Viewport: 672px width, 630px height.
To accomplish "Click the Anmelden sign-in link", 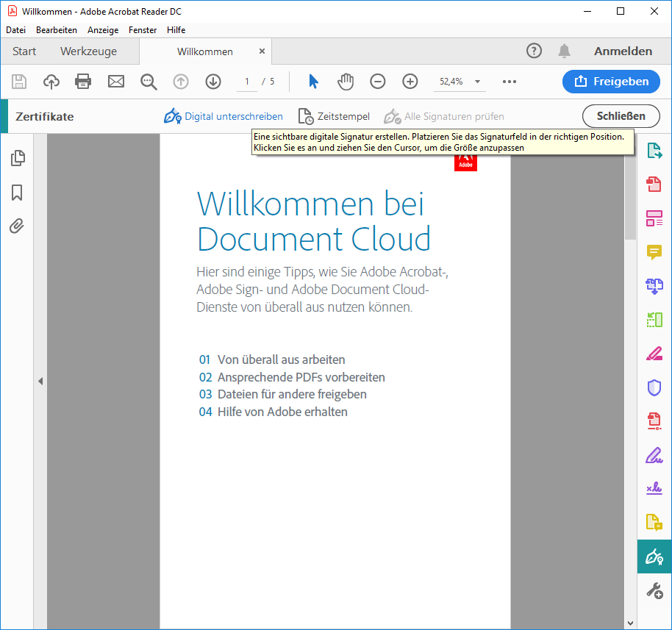I will click(623, 51).
